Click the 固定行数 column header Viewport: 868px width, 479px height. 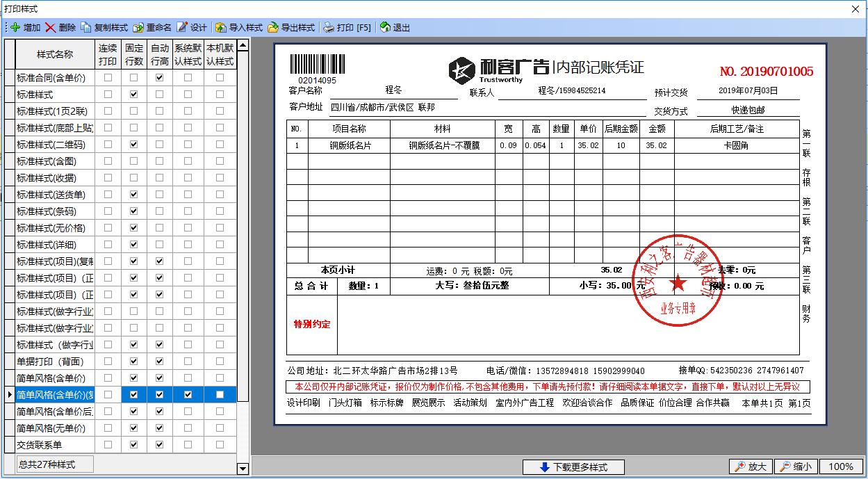tap(134, 54)
